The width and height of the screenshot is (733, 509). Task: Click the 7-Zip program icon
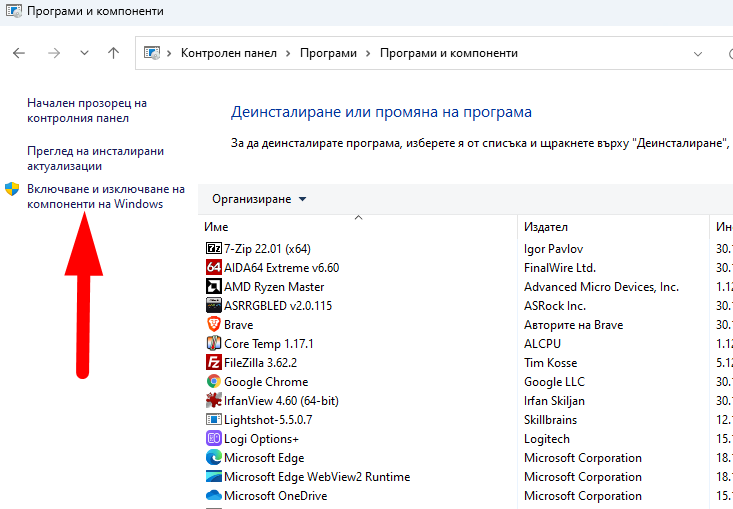click(214, 248)
